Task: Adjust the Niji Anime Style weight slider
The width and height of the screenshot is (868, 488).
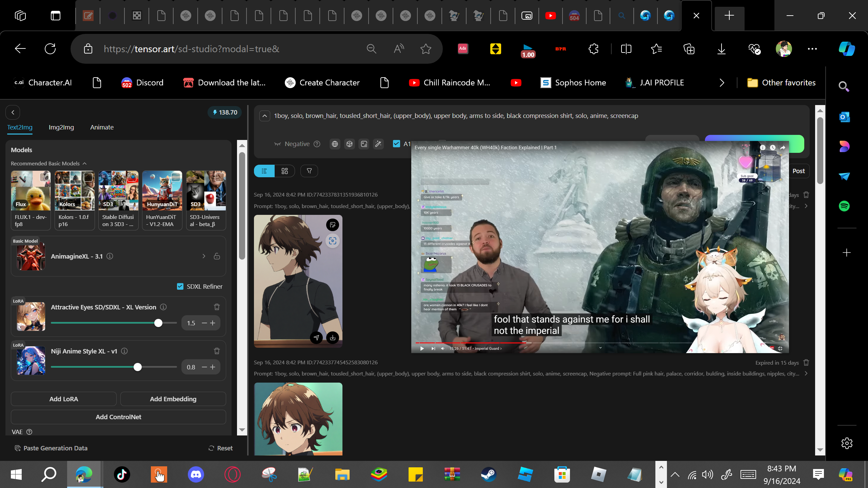Action: (114, 367)
